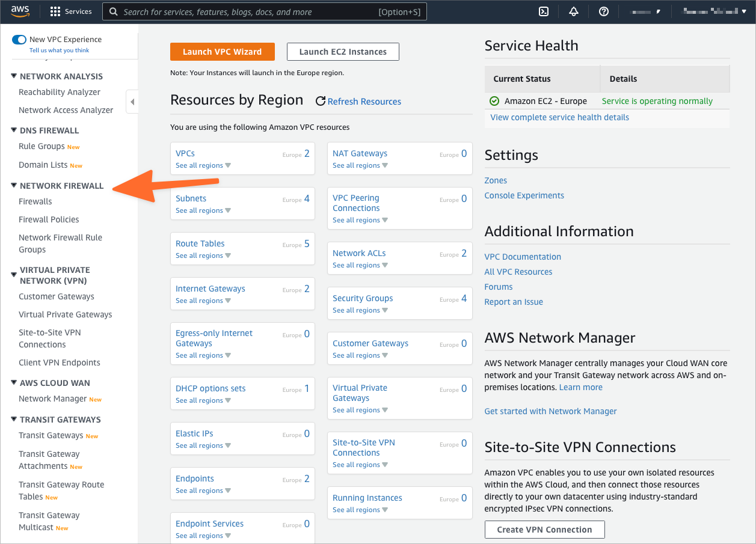Viewport: 756px width, 544px height.
Task: Open Domain Lists in sidebar
Action: (43, 165)
